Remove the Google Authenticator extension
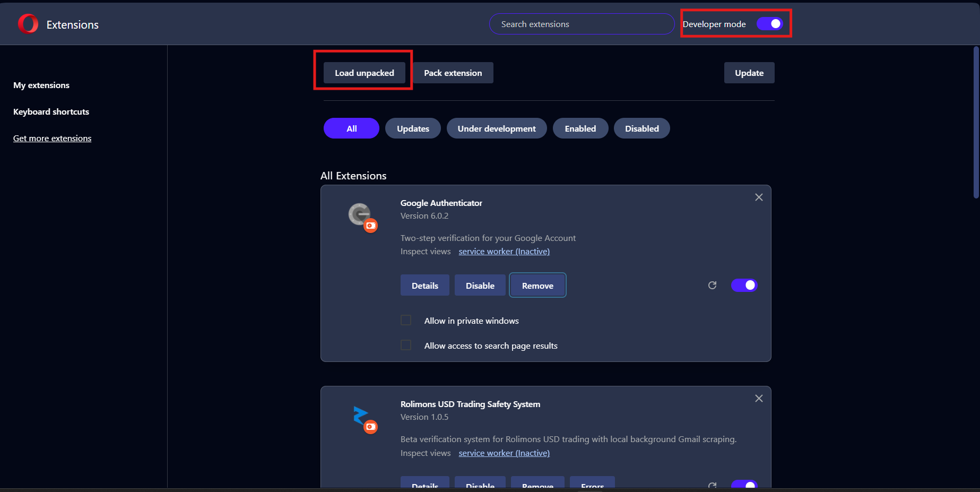Image resolution: width=980 pixels, height=492 pixels. 537,286
